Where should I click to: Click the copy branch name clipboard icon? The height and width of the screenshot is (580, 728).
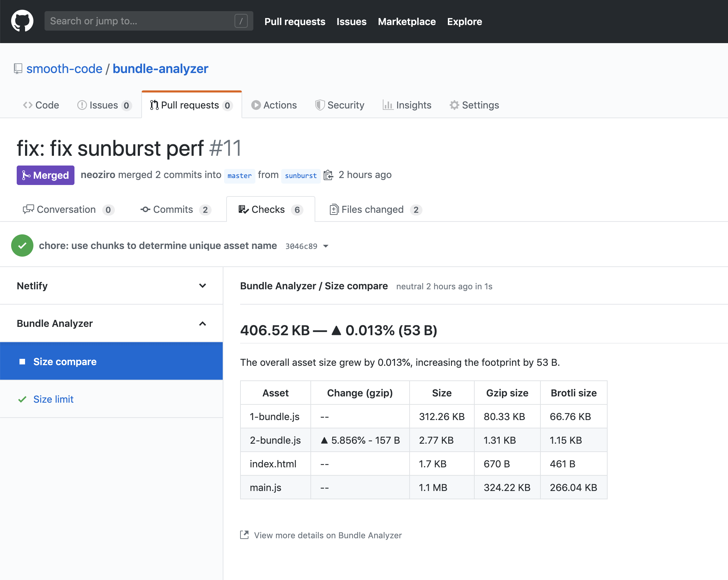point(328,175)
